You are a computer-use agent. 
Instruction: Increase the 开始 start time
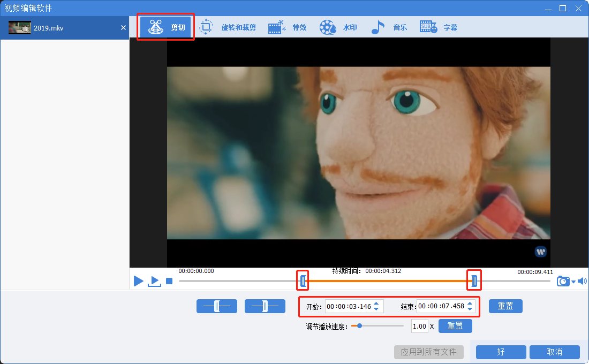(376, 304)
